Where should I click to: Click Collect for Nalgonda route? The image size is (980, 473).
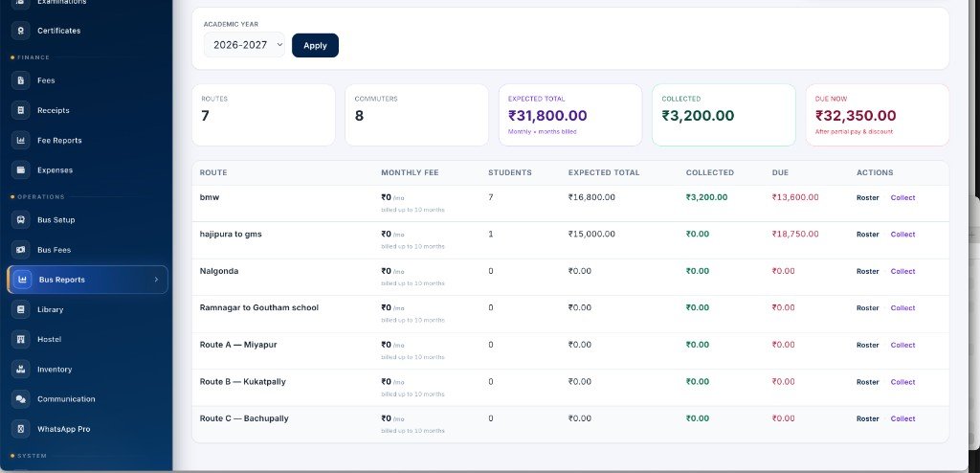[x=902, y=272]
